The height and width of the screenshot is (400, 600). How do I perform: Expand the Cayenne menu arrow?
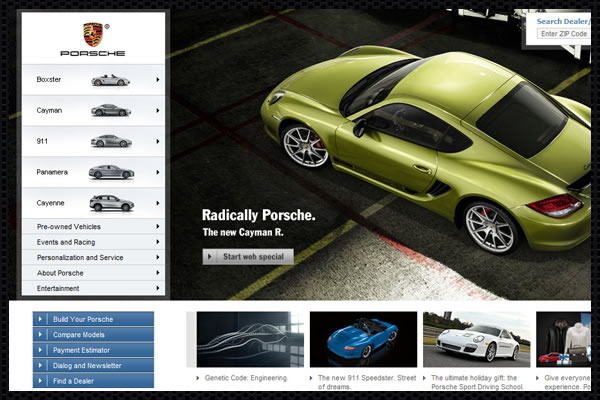coord(158,203)
